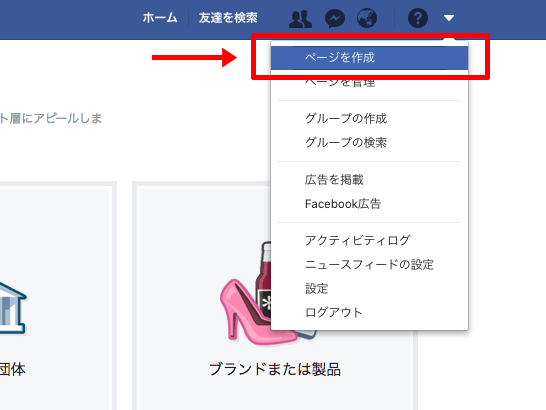The width and height of the screenshot is (546, 410).
Task: Select ページを作成 menu item
Action: (369, 57)
